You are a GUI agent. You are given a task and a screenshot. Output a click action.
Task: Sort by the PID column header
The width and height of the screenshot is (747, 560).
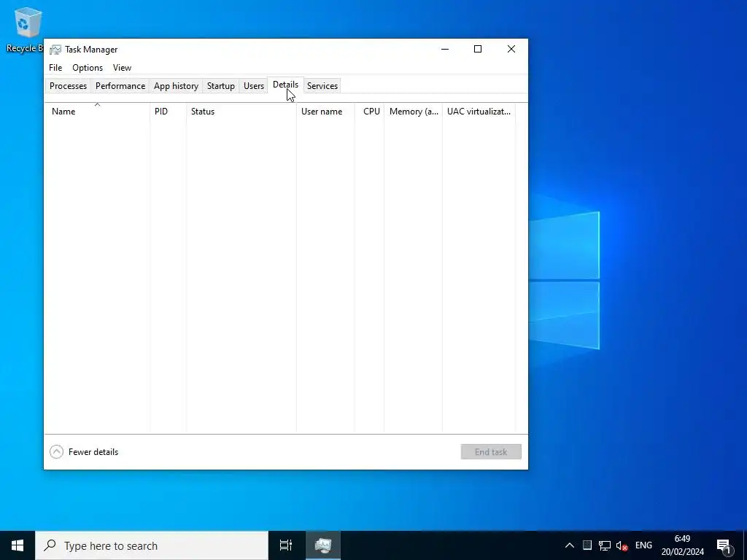pos(169,112)
